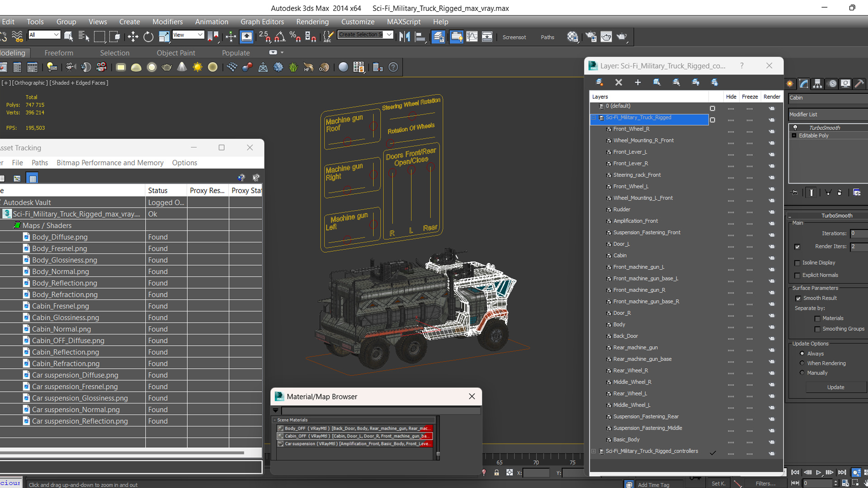
Task: Toggle Angle Snap in the main toolbar
Action: coord(280,37)
